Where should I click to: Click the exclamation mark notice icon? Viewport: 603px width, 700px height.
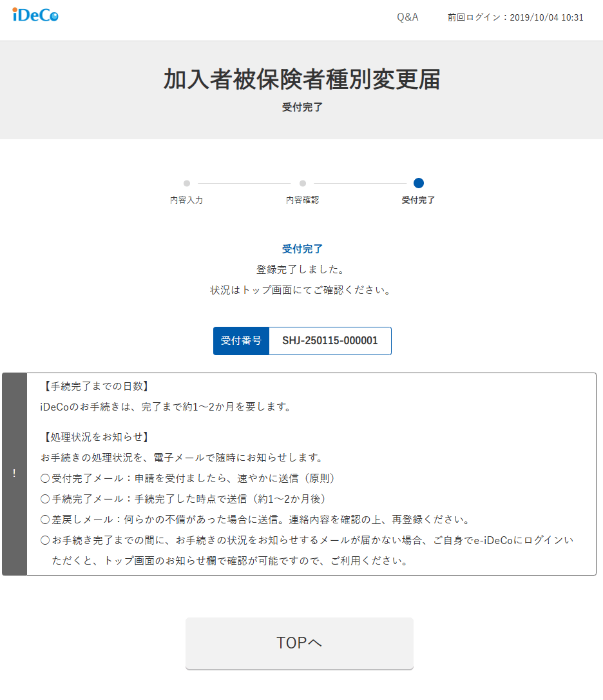click(14, 474)
